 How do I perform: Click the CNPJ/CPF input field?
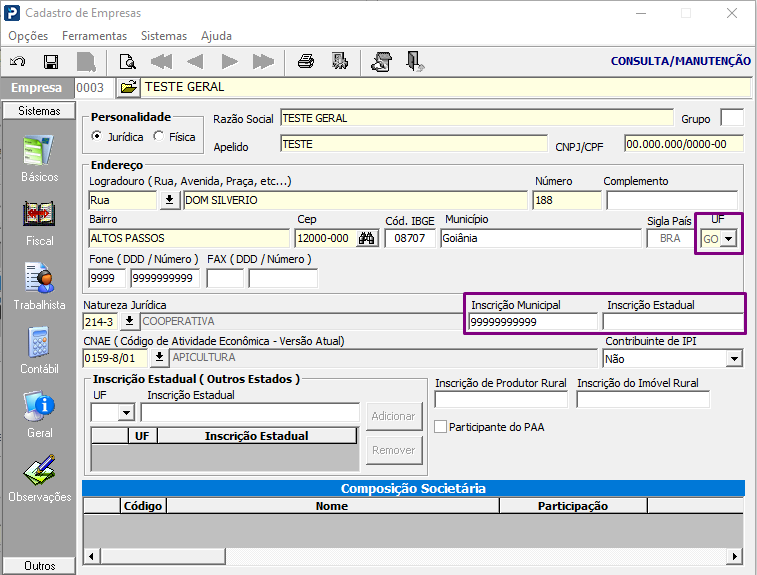click(x=684, y=144)
